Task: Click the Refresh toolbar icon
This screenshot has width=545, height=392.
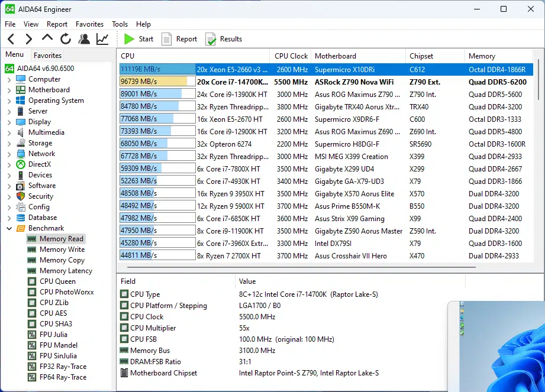Action: click(x=66, y=39)
